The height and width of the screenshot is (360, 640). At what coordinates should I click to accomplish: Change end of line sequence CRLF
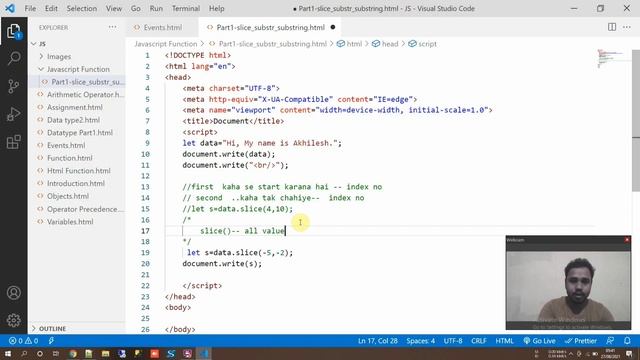pos(479,341)
